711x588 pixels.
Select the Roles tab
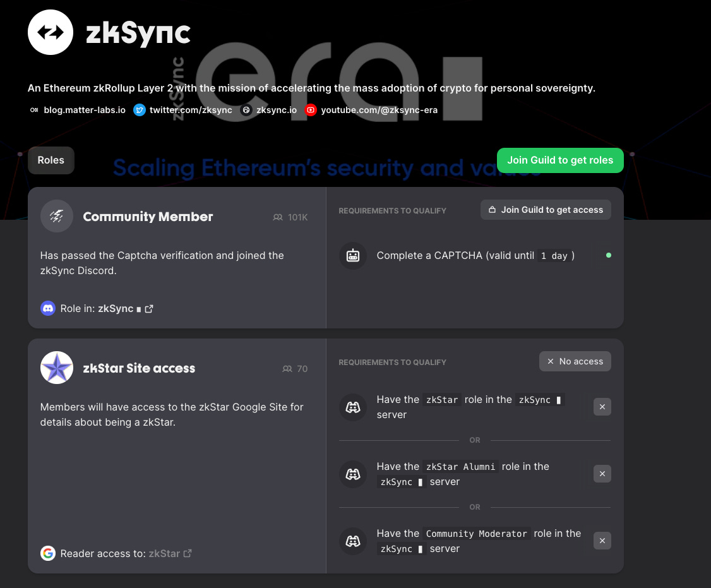tap(51, 160)
